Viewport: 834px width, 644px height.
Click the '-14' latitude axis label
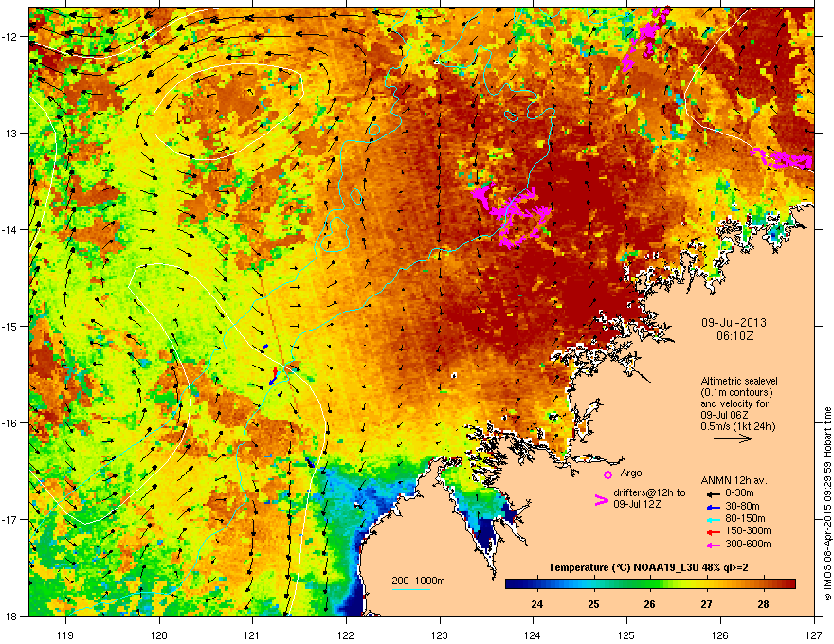10,230
